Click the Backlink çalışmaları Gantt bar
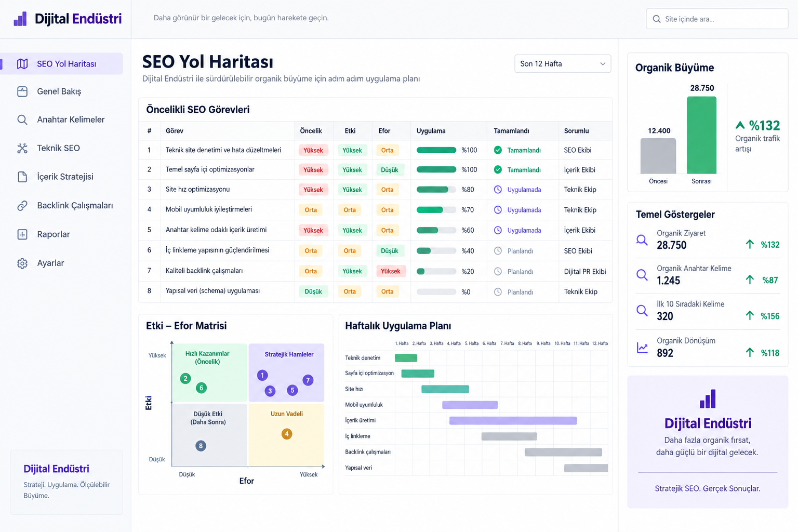This screenshot has height=532, width=798. [563, 453]
